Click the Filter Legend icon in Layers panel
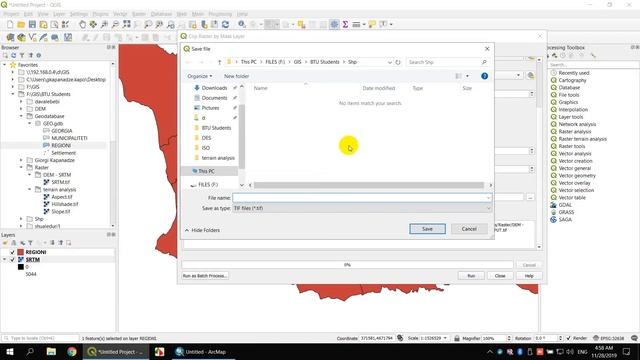The image size is (640, 360). pos(30,243)
